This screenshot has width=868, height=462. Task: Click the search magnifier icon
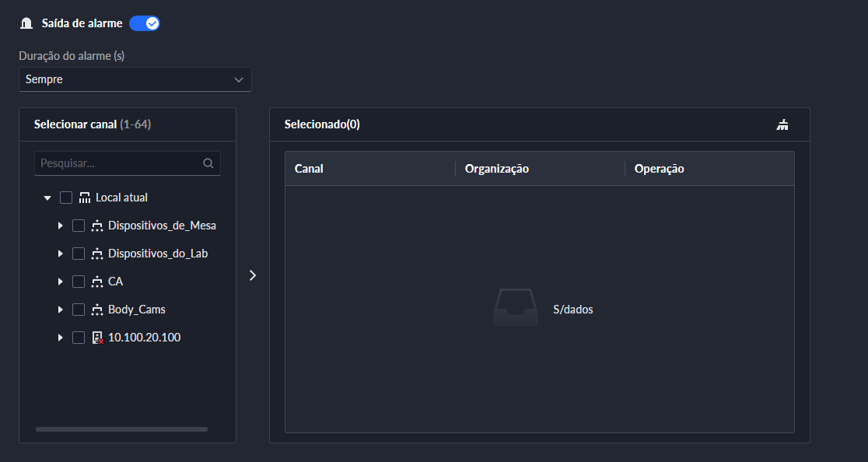click(x=208, y=163)
